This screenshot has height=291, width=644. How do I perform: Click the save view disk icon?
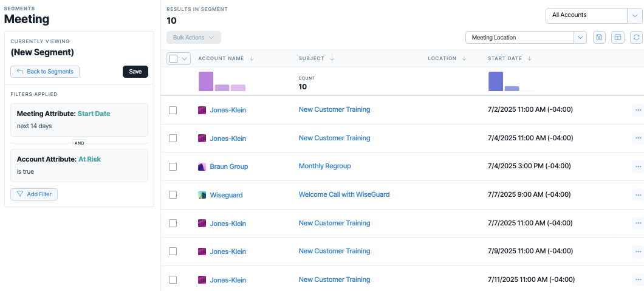pyautogui.click(x=599, y=37)
